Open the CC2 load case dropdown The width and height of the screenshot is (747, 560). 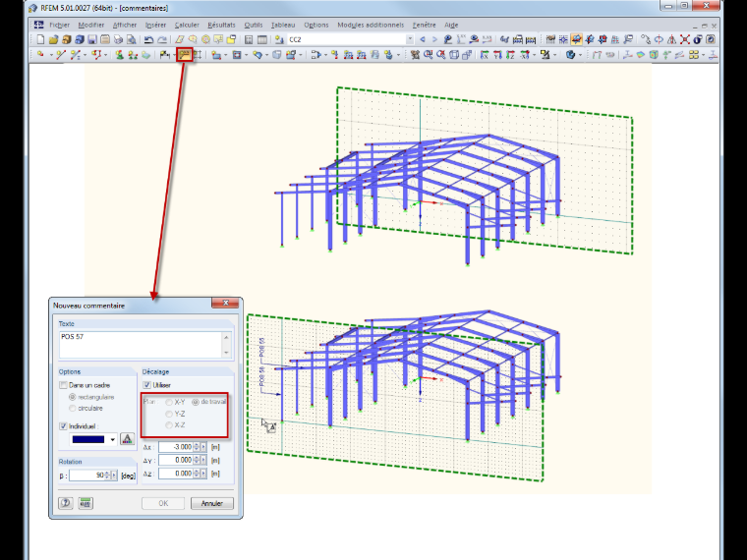tap(410, 39)
